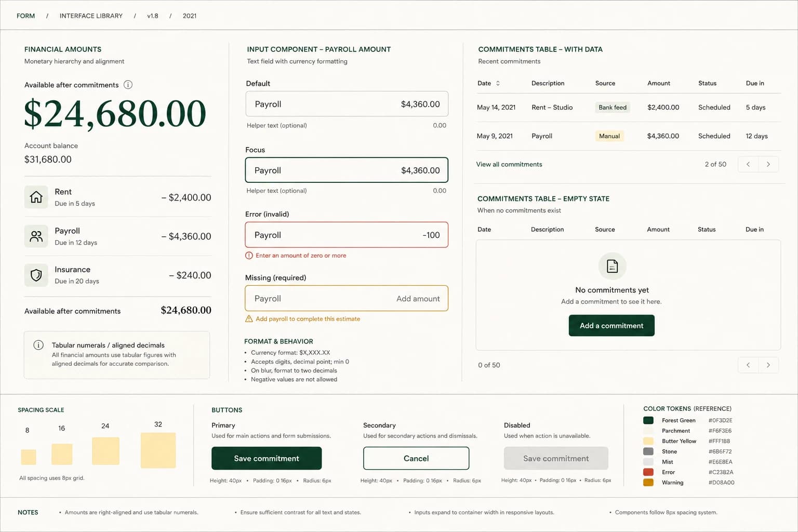
Task: Click Status header in the data table
Action: (708, 83)
